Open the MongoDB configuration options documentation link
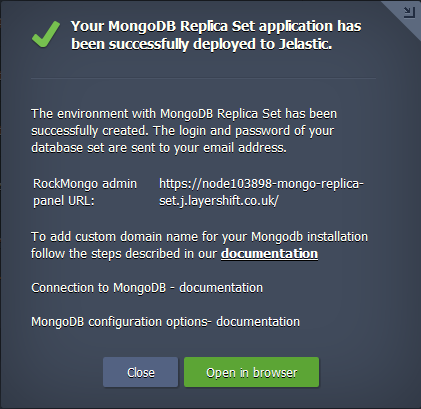The width and height of the screenshot is (421, 409). pyautogui.click(x=258, y=322)
